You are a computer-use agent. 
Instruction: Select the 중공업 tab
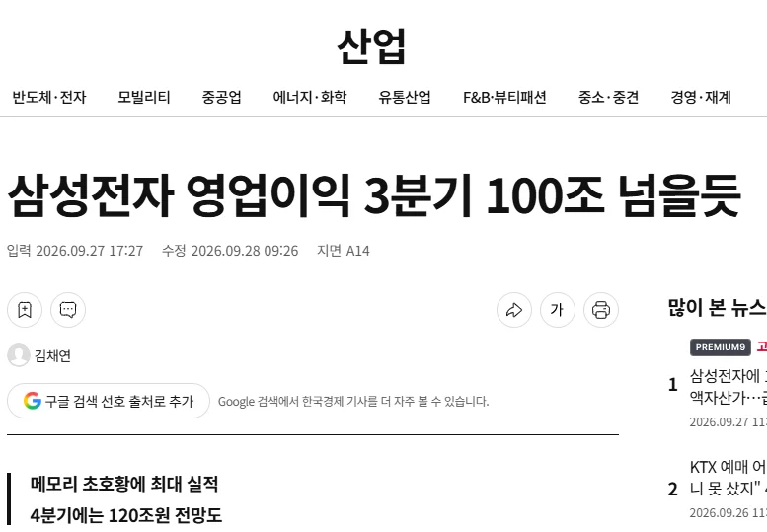(221, 98)
